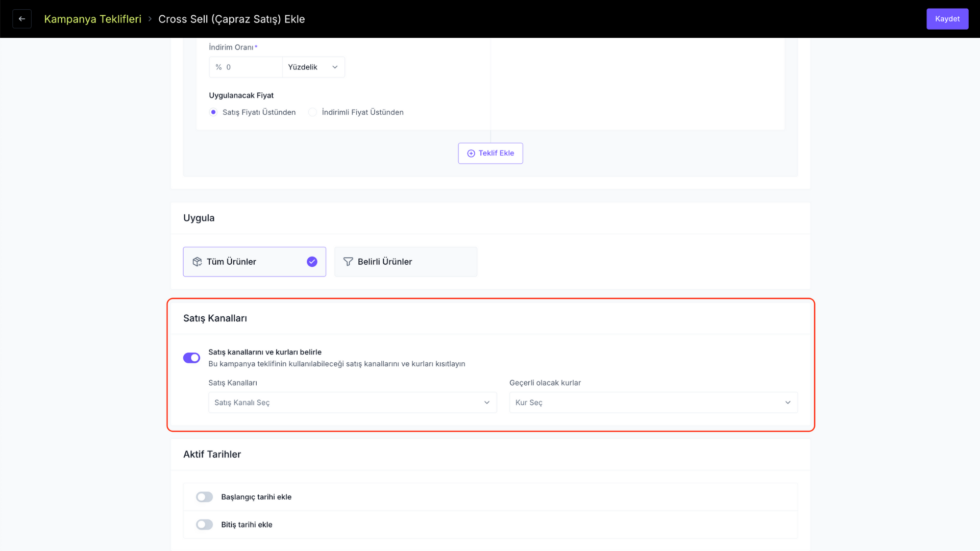
Task: Click the Aktif Tarihler heading
Action: [212, 454]
